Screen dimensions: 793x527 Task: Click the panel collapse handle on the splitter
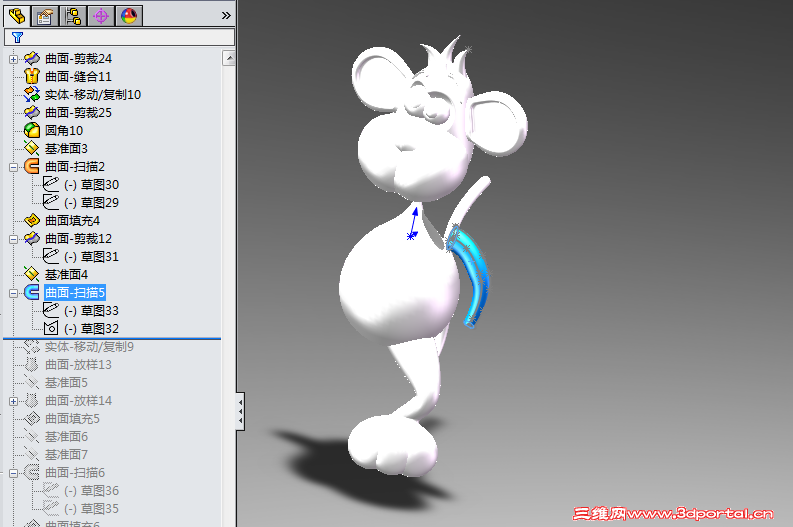(x=240, y=411)
